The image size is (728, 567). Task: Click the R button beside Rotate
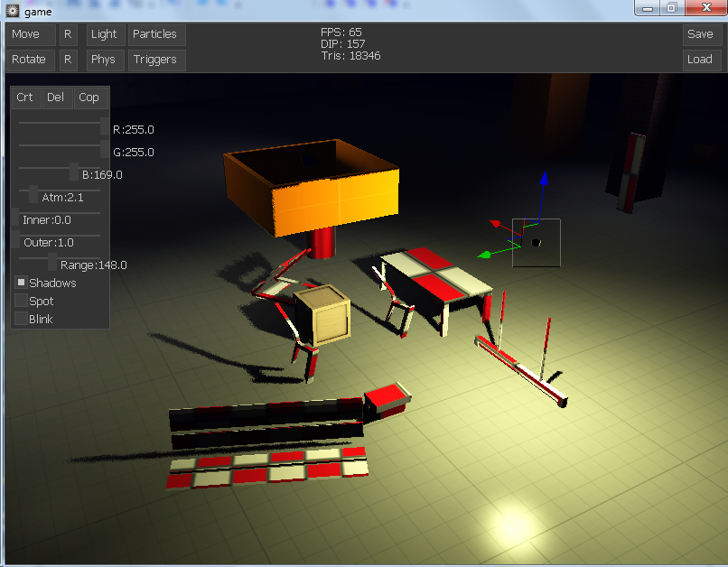68,60
